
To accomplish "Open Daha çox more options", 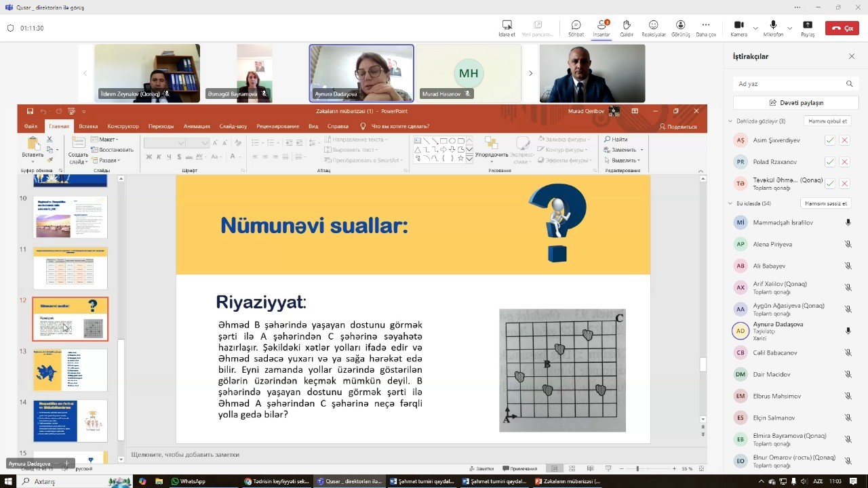I will (x=706, y=26).
